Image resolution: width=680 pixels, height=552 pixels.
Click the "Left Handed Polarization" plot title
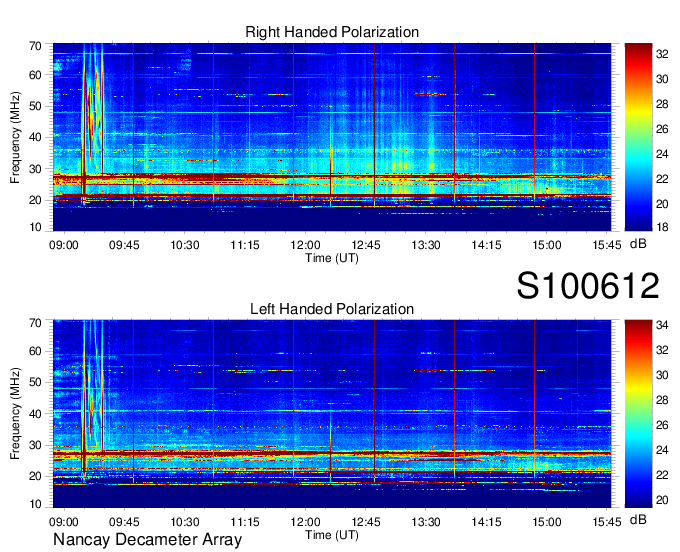click(x=332, y=309)
